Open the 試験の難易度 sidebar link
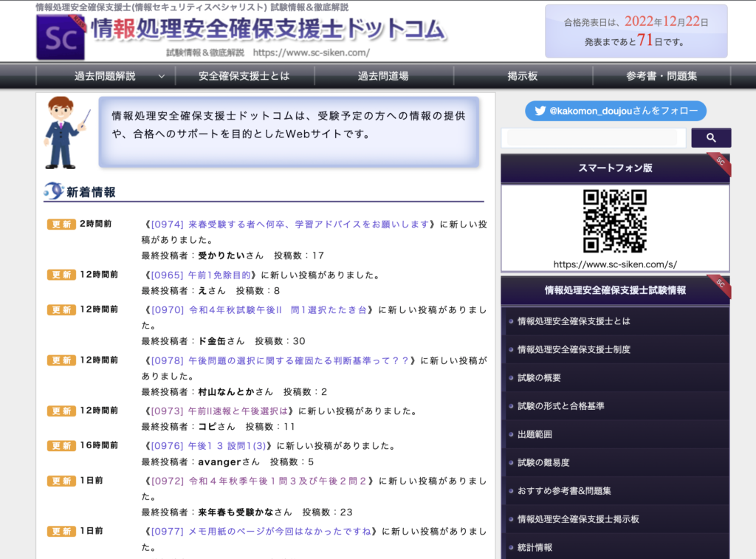This screenshot has height=559, width=756. pos(543,462)
